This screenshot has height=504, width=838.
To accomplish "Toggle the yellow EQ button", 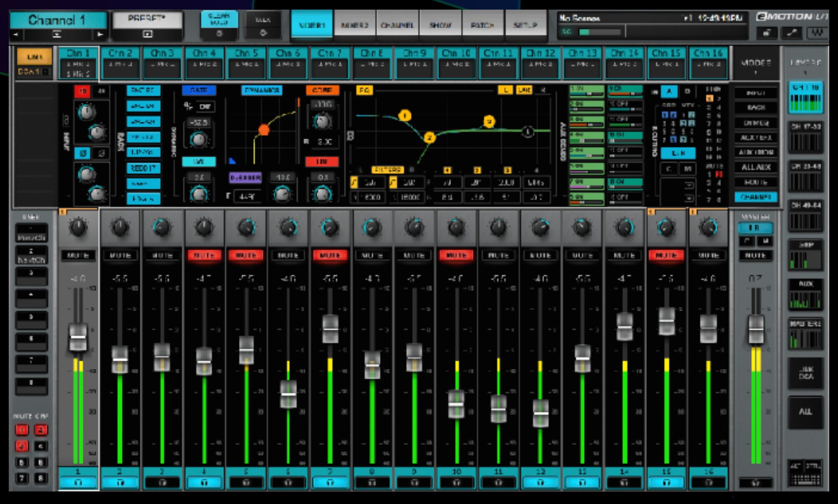I will (x=364, y=90).
